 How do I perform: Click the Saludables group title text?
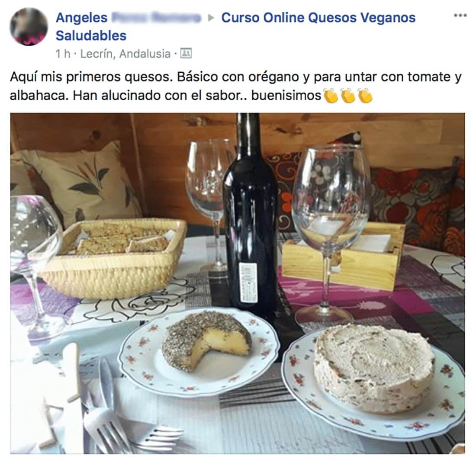(x=91, y=36)
